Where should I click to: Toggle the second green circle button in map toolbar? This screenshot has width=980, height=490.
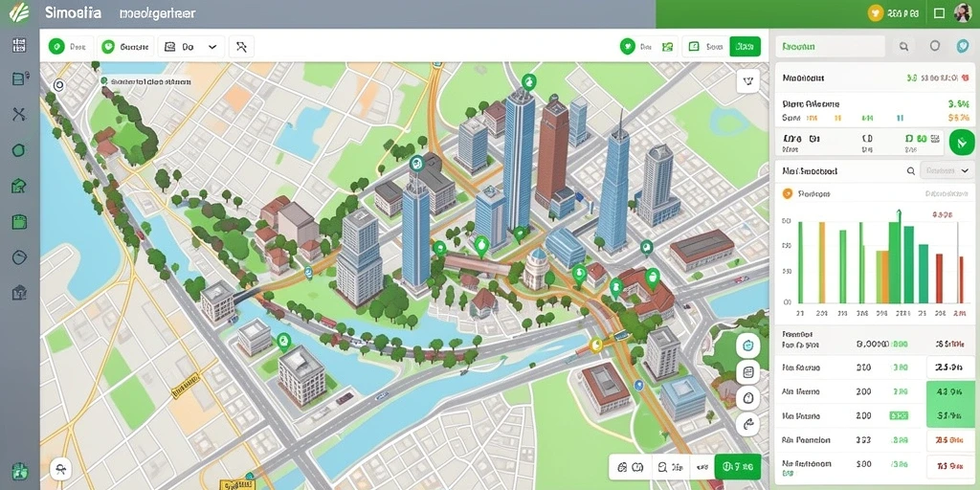(x=108, y=46)
